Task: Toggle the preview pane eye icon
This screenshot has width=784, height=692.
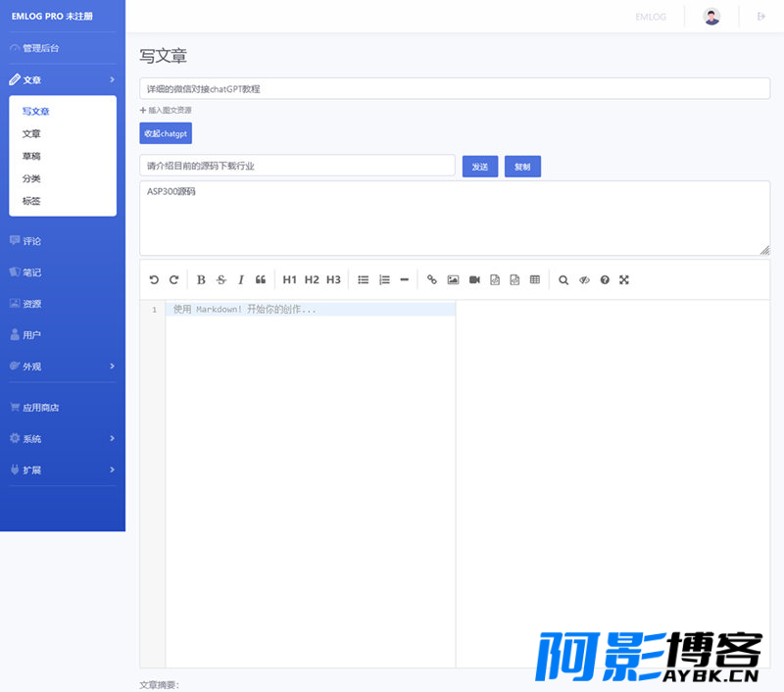Action: (584, 280)
